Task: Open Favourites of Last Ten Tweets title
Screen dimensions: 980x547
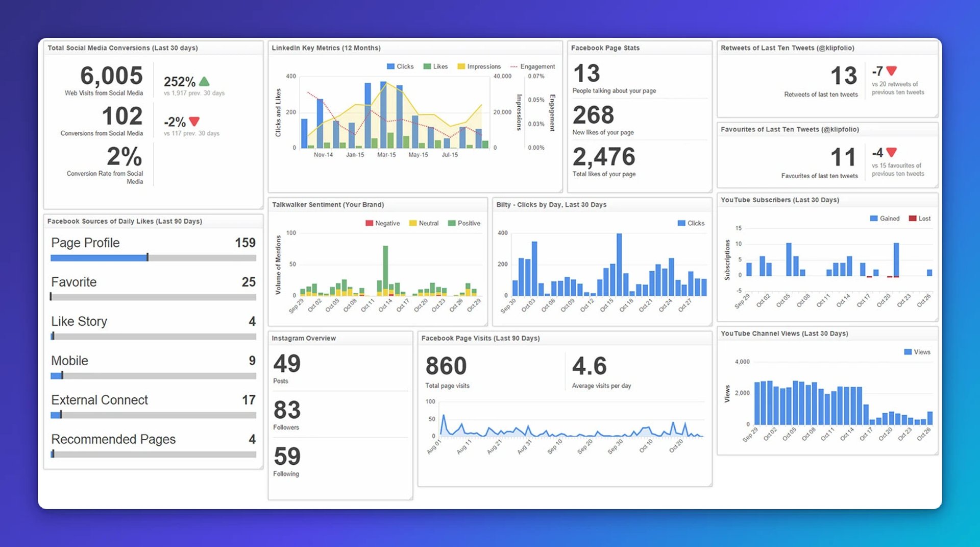Action: point(790,130)
